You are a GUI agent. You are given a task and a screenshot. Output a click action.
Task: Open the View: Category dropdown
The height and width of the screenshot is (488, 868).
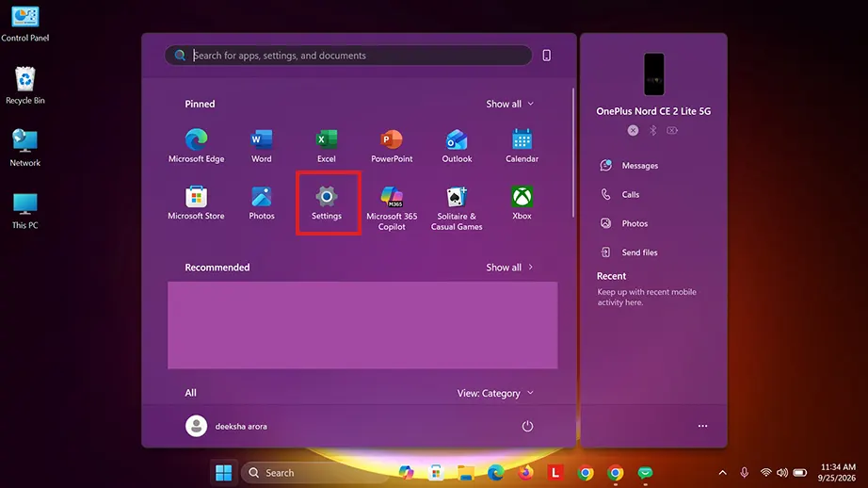495,393
